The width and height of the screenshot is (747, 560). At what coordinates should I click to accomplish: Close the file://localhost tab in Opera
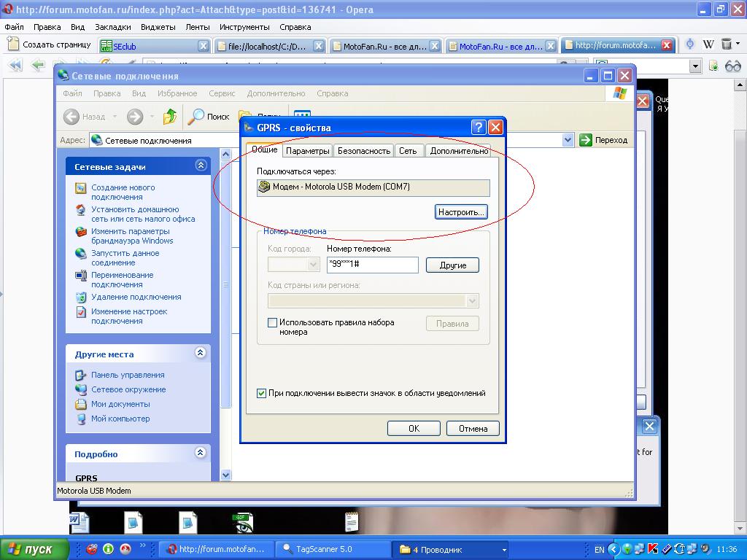(x=319, y=46)
